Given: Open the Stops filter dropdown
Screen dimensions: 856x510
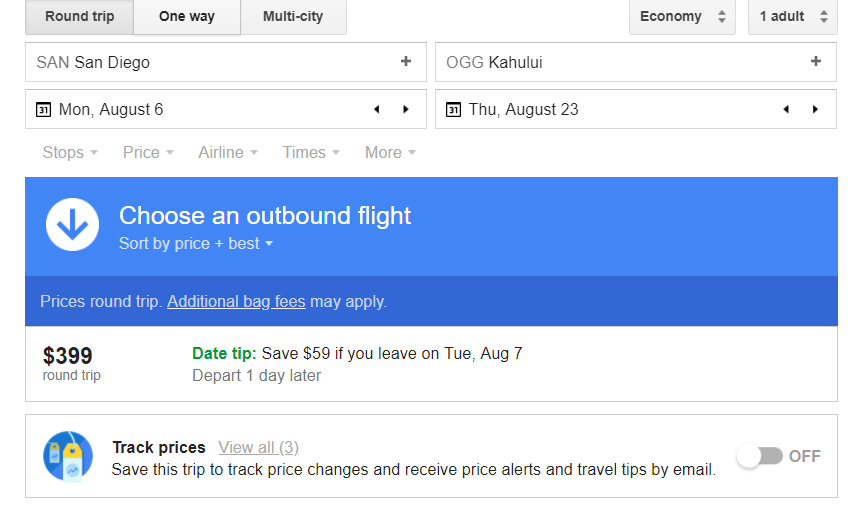Looking at the screenshot, I should click(70, 152).
